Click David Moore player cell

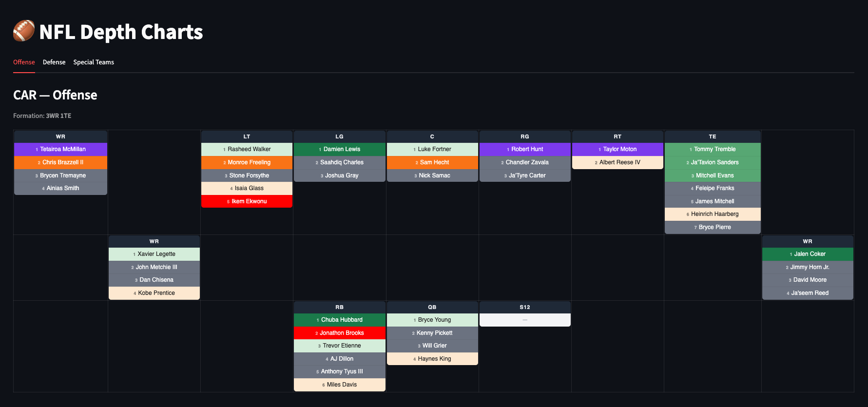coord(808,280)
